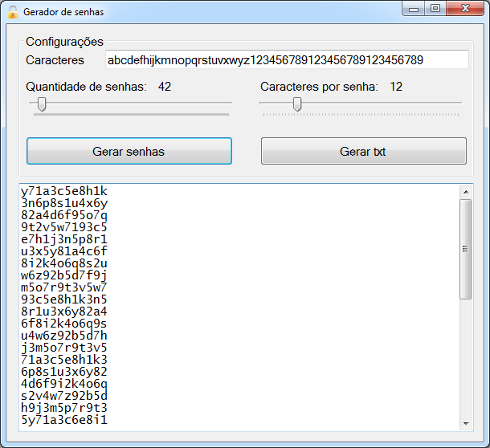Click into the Caracteres input field
The image size is (490, 448).
click(x=287, y=59)
